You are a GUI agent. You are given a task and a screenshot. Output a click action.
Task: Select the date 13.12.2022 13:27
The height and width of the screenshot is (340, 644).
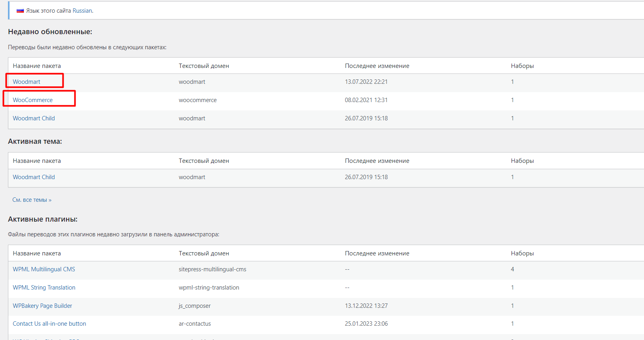pos(366,306)
